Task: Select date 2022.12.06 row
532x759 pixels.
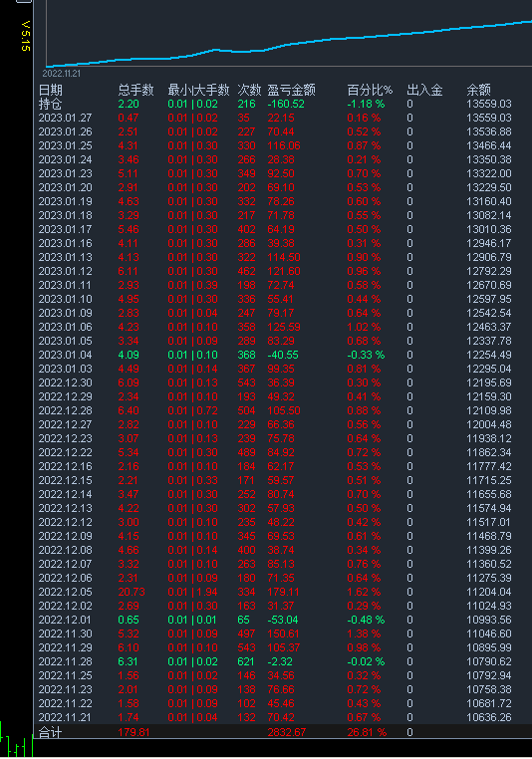Action: pyautogui.click(x=66, y=578)
